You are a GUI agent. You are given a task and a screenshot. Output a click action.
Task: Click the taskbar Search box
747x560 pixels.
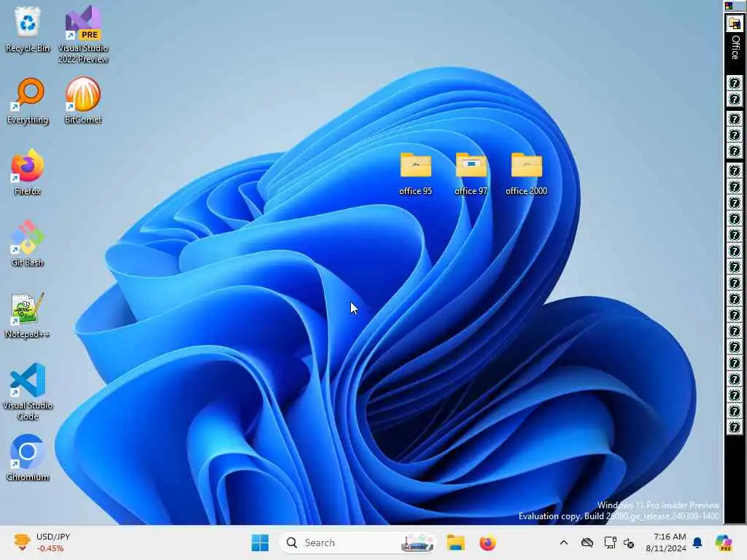pyautogui.click(x=358, y=542)
